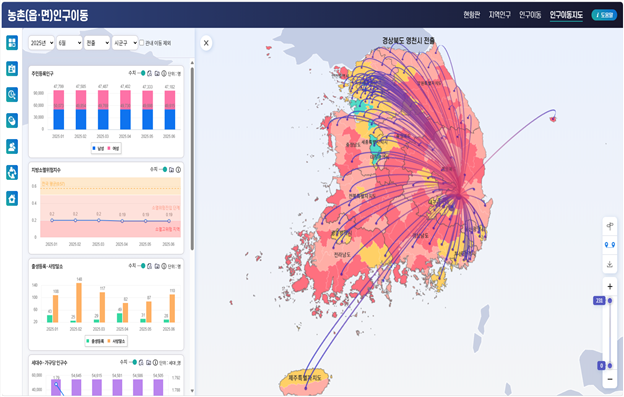Screen dimensions: 624x397
Task: Open the 2025년 year dropdown
Action: click(x=41, y=43)
